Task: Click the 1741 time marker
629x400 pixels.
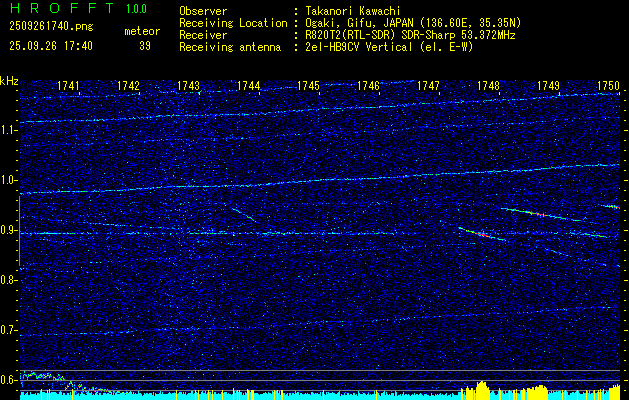Action: click(x=68, y=85)
